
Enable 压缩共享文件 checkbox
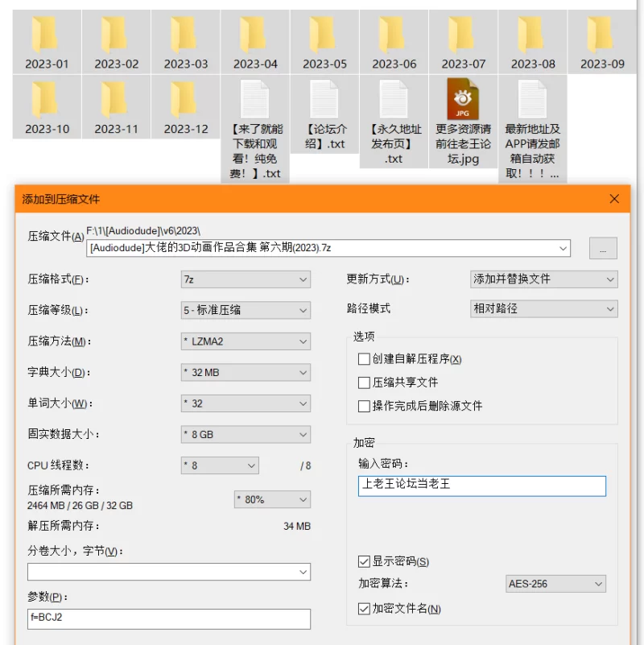click(x=364, y=382)
